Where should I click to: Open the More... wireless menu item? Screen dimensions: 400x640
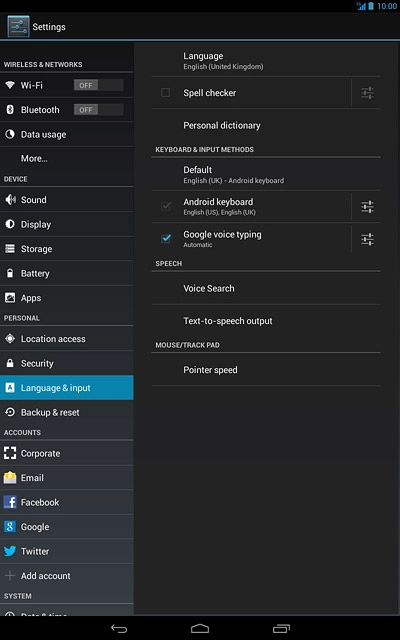pyautogui.click(x=67, y=158)
